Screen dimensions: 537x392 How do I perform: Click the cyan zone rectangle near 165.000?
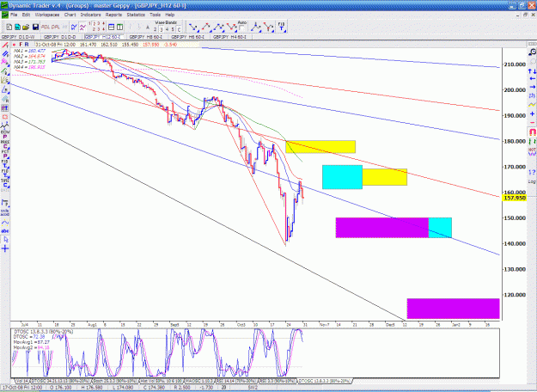coord(342,177)
